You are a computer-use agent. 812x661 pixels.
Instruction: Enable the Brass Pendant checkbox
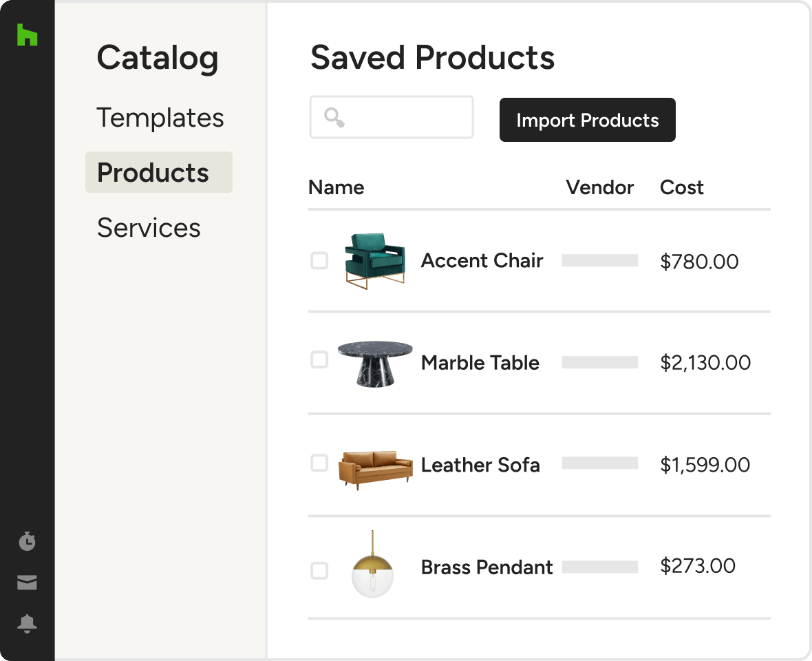[x=319, y=571]
